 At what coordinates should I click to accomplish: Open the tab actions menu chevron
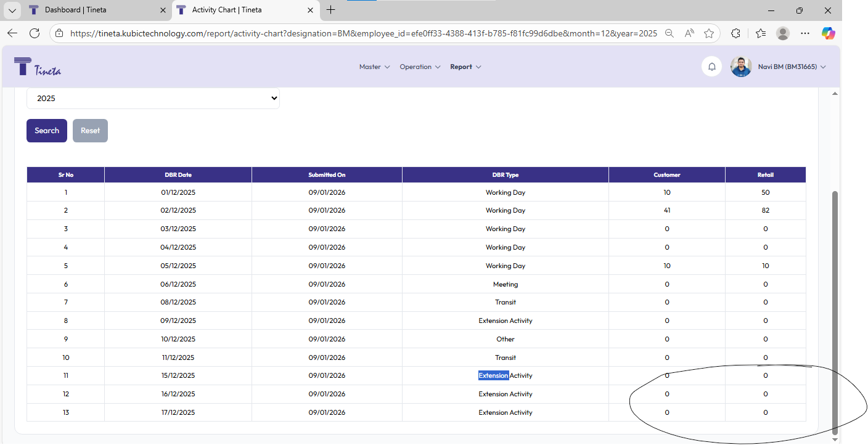pos(12,10)
